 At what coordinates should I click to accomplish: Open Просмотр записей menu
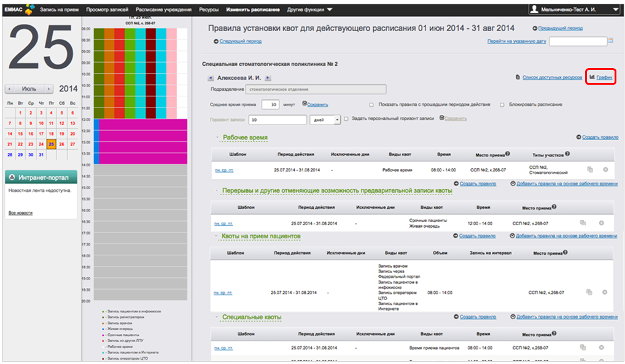[107, 10]
